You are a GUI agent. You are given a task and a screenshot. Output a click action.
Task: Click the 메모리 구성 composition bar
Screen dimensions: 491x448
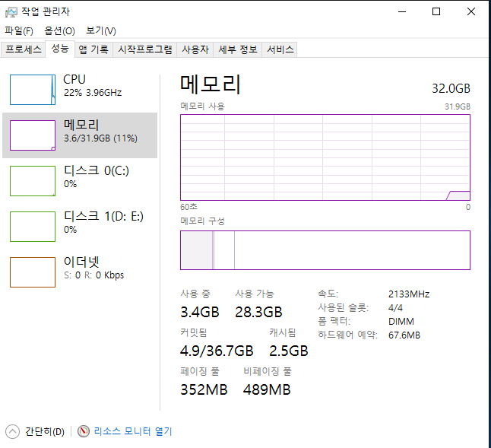[325, 250]
